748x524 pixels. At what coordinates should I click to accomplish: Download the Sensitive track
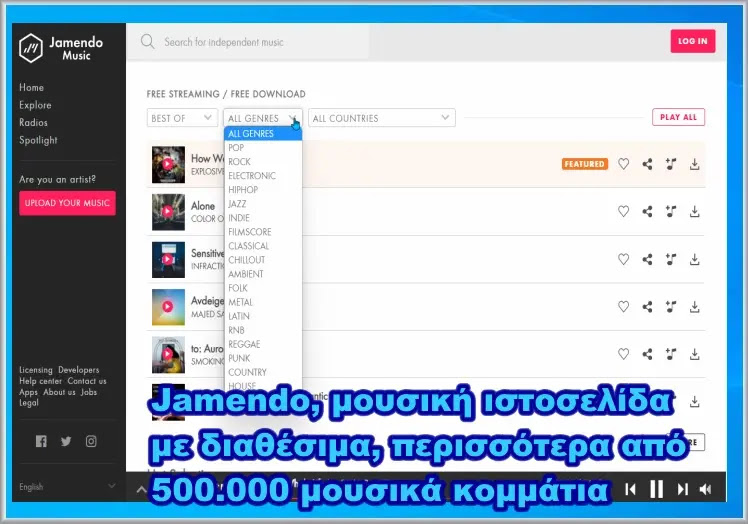point(695,259)
